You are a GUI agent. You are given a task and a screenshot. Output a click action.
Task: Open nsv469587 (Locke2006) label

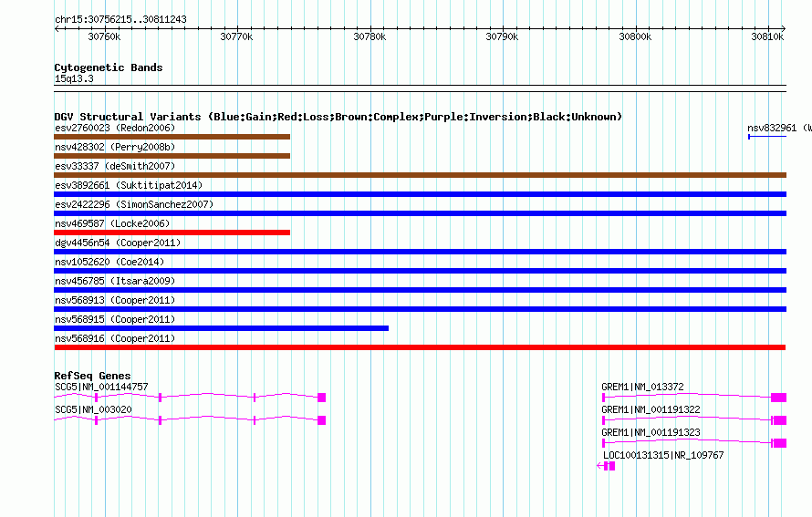pyautogui.click(x=112, y=223)
